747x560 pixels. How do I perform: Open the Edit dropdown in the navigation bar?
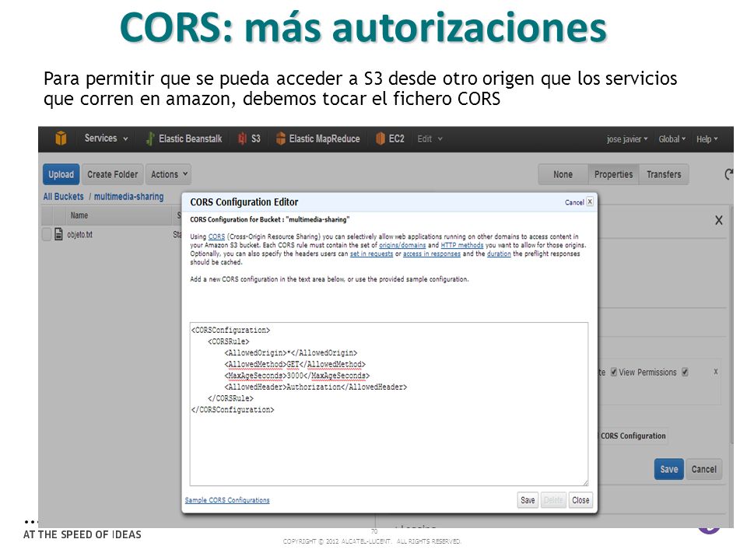click(430, 139)
